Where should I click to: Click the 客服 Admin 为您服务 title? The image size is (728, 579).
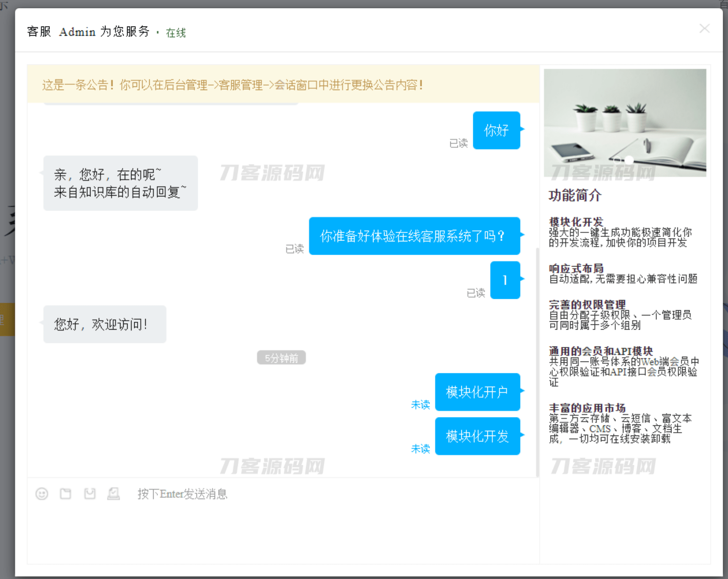tap(88, 31)
